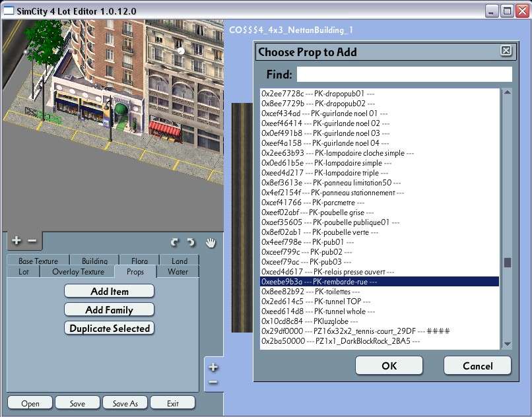Select prop PK-panneau limitation50
Viewport: 532px width, 417px height.
(380, 183)
